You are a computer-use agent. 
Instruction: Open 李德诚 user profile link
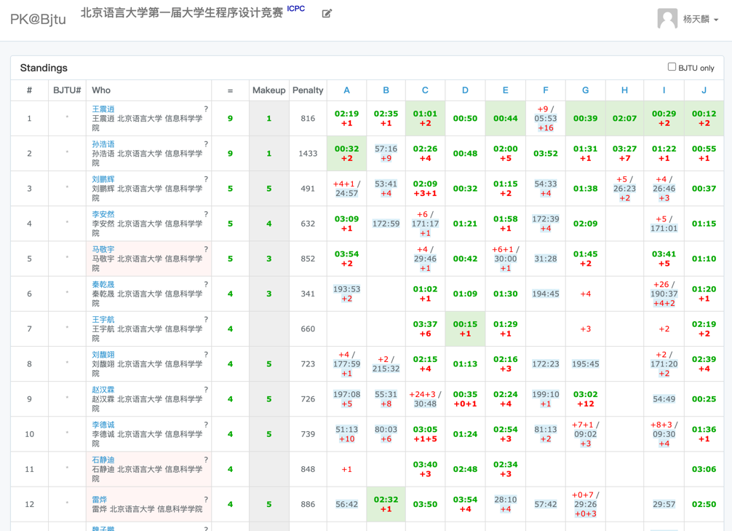point(103,424)
